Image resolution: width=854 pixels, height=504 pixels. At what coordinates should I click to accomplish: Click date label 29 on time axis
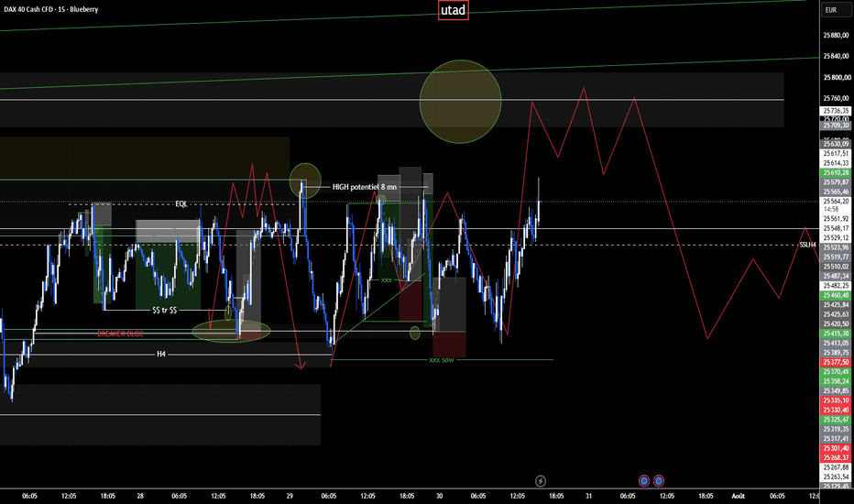(x=290, y=496)
